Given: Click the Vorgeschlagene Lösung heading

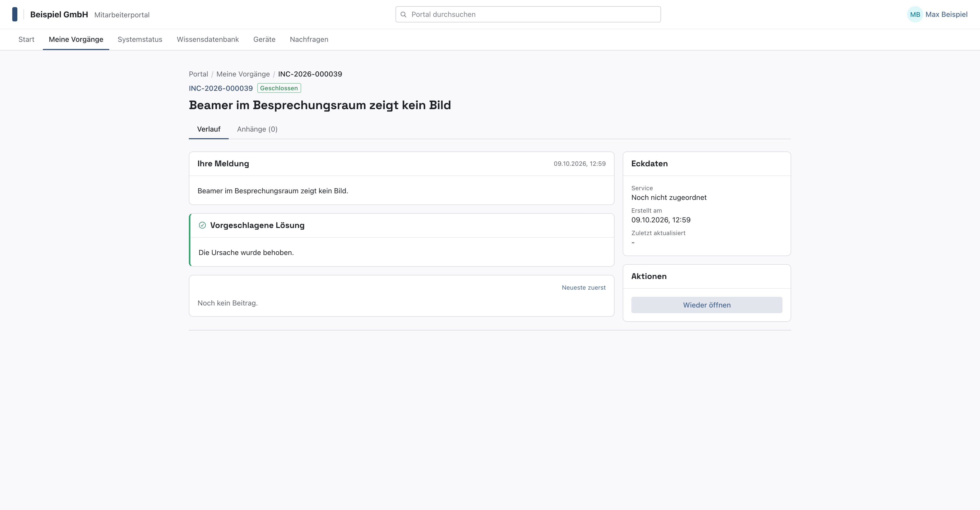Looking at the screenshot, I should click(257, 225).
